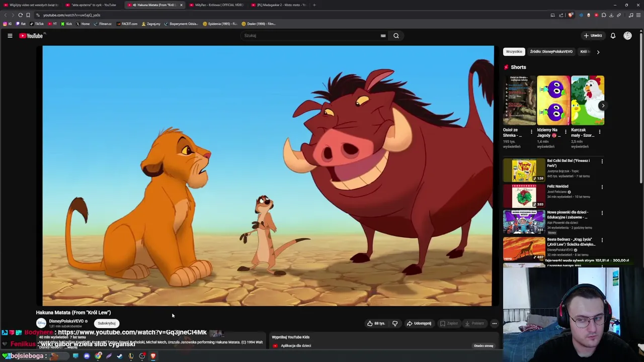644x362 pixels.
Task: Select the Wszystkie filter chip
Action: 514,52
